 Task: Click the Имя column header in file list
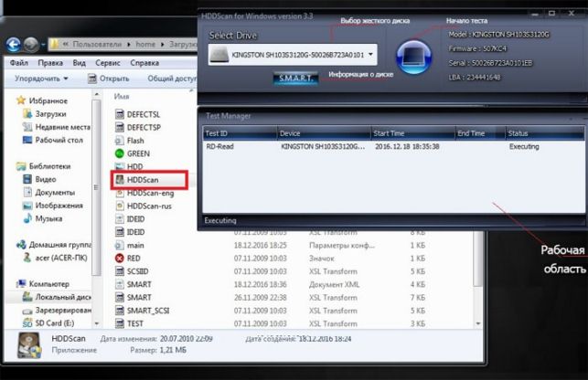122,97
